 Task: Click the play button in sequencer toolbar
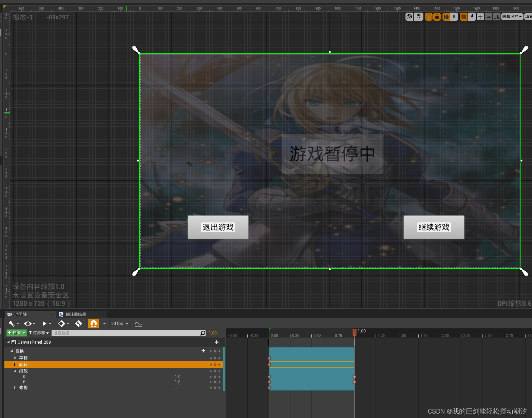point(44,324)
